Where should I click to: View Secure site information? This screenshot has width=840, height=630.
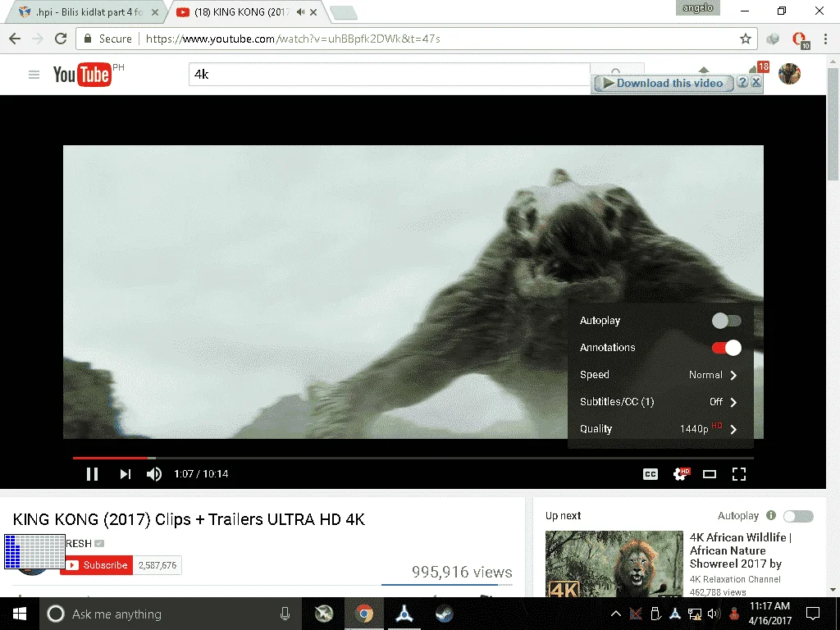click(x=107, y=39)
